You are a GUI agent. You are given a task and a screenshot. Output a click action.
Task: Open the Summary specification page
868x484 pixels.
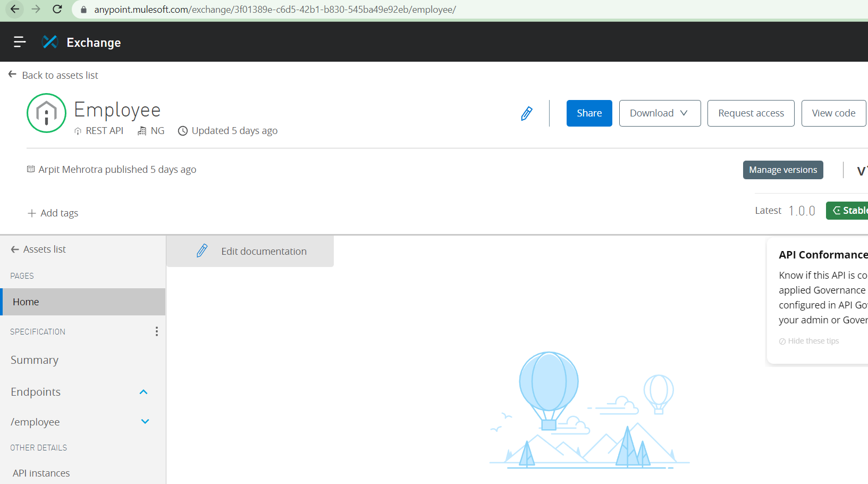point(34,360)
